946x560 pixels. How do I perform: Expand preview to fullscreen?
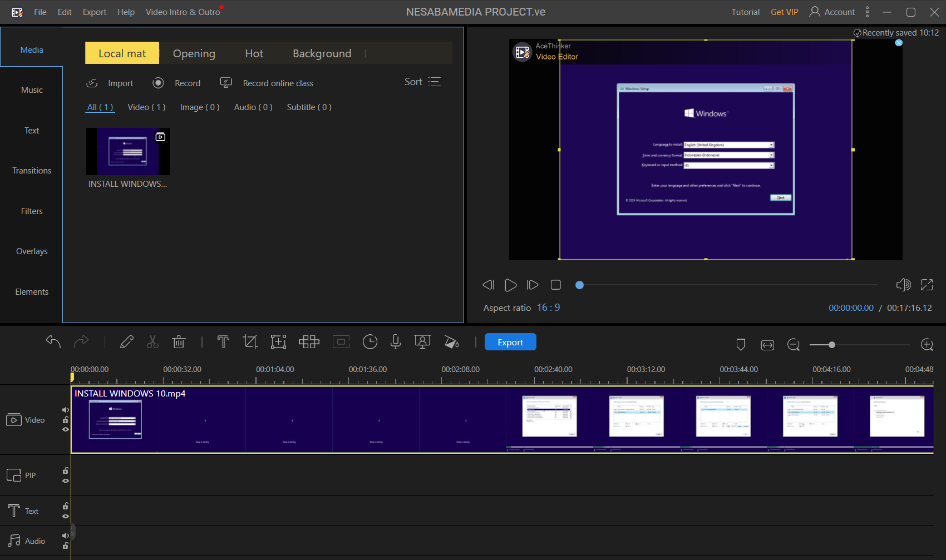pos(927,285)
